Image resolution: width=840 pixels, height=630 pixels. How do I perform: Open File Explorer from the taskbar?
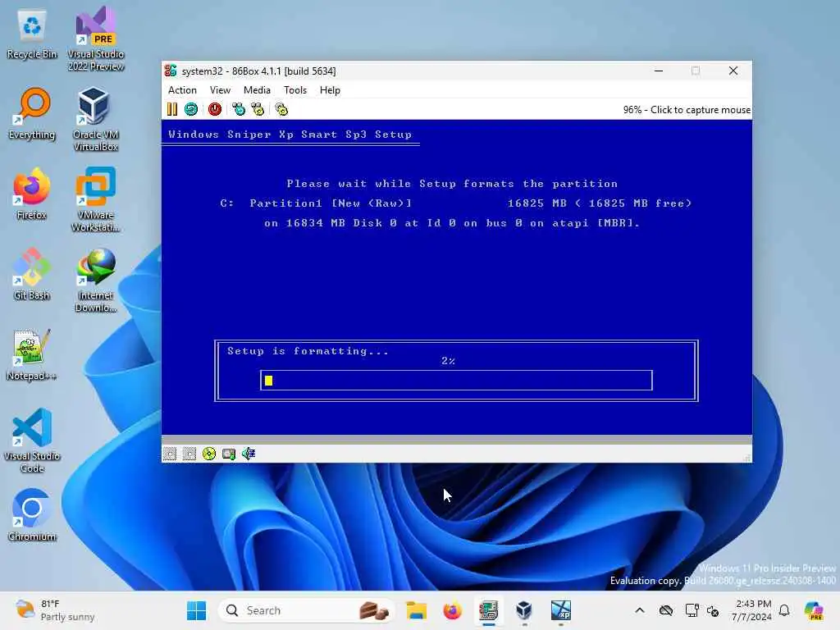pos(416,610)
